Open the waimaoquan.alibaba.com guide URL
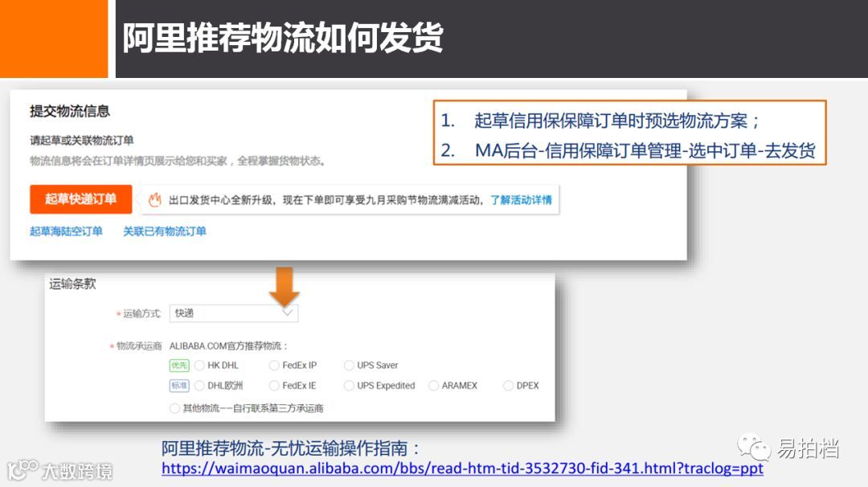This screenshot has height=487, width=868. (462, 469)
